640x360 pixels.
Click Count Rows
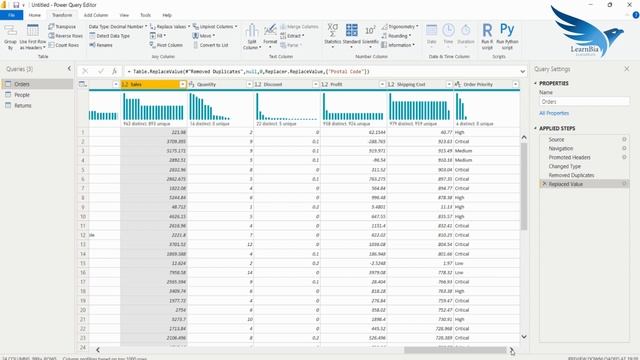point(63,45)
